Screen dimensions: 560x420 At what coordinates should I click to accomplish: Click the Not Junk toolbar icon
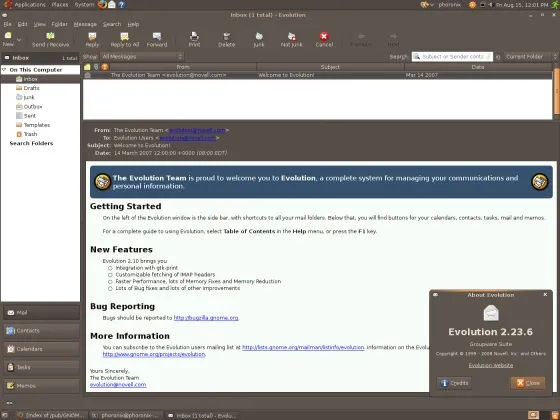click(x=291, y=36)
